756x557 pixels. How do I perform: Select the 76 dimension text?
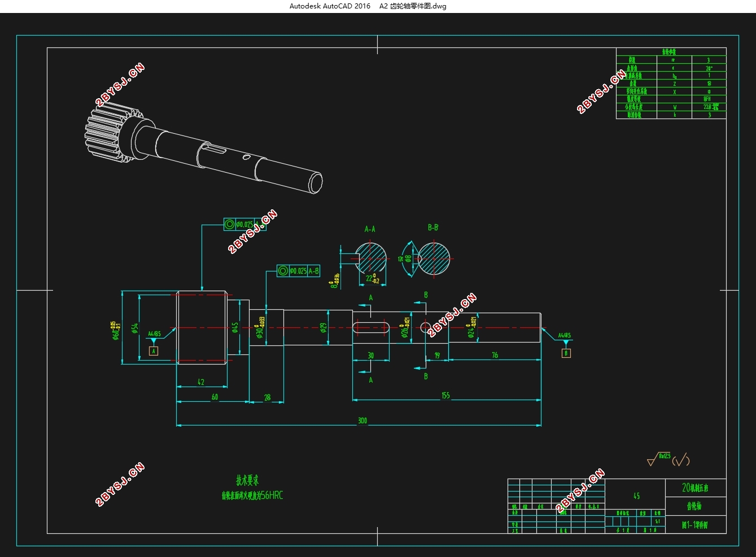pos(495,355)
